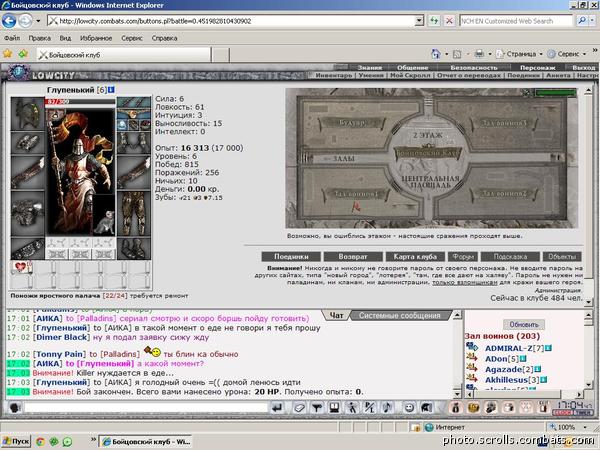Click the helmet equipment slot

click(x=28, y=114)
